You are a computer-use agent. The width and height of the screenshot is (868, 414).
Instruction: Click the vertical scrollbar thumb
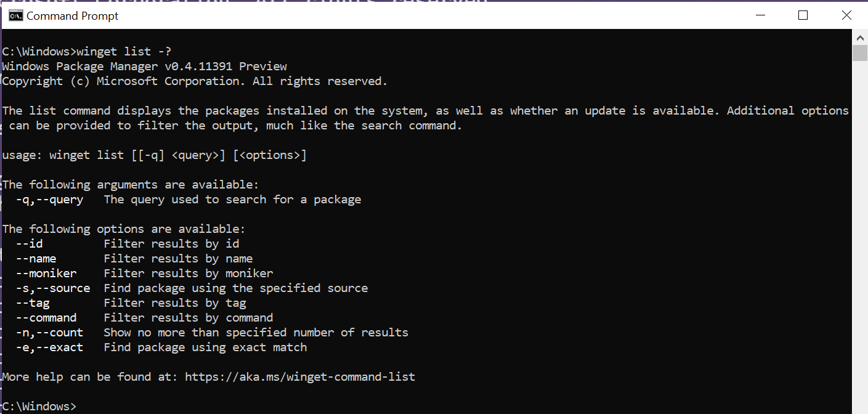860,52
